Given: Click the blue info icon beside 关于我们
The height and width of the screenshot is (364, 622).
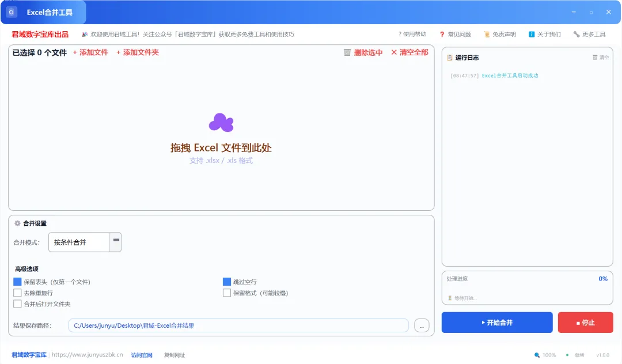Looking at the screenshot, I should tap(532, 35).
